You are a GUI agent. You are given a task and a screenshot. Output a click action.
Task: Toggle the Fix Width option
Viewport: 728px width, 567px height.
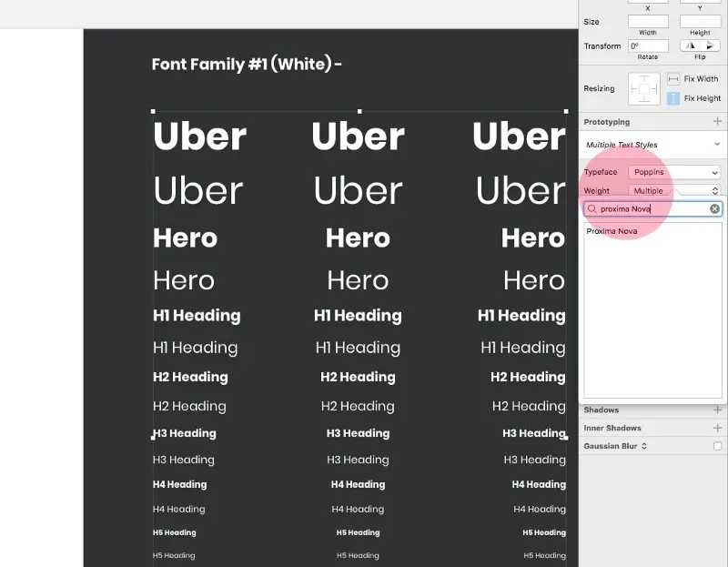(673, 79)
